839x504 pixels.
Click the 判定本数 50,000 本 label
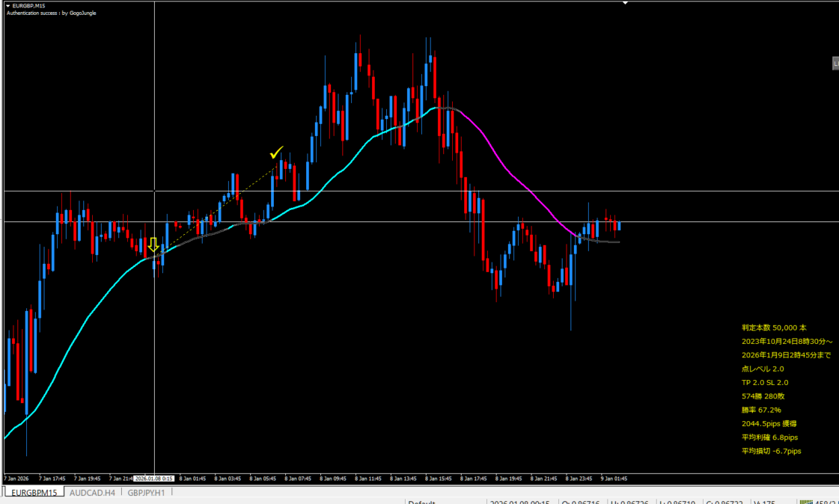tap(774, 328)
